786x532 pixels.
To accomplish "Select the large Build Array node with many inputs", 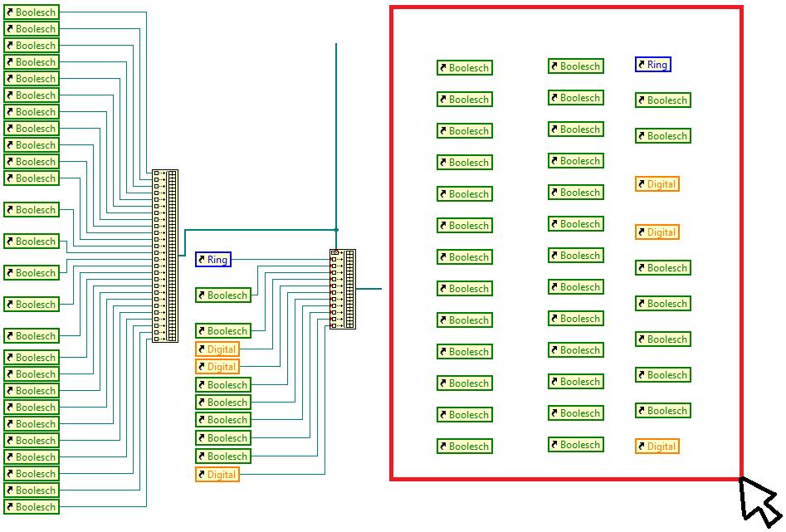I will click(165, 256).
